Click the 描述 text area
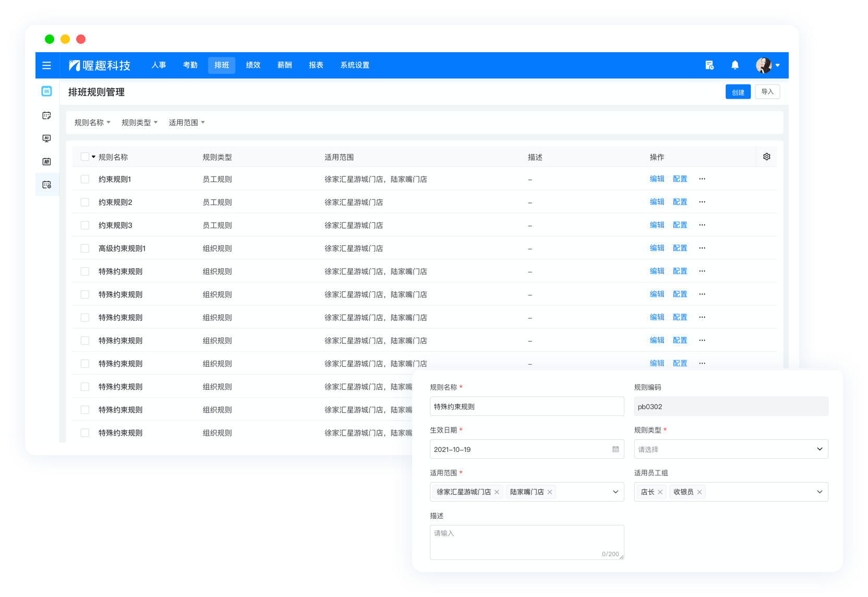 tap(526, 542)
